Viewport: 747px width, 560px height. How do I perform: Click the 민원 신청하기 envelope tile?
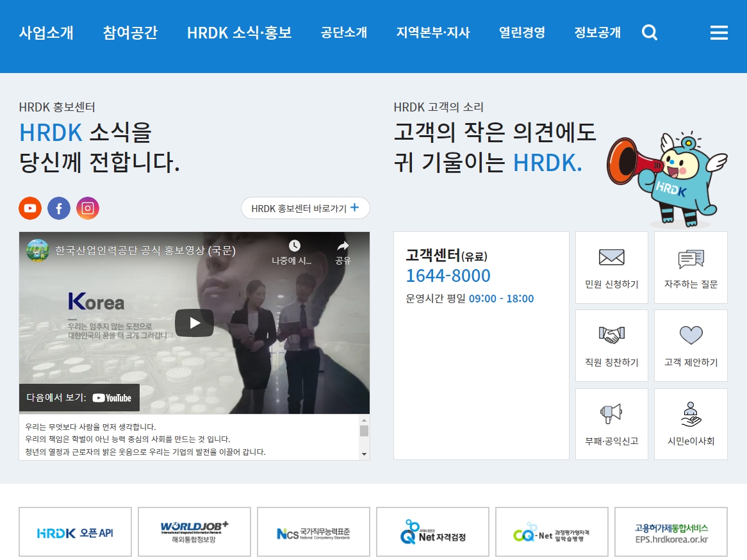[x=612, y=267]
